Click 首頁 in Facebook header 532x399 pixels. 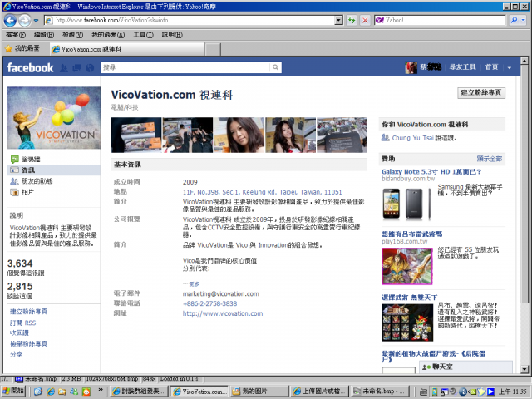[491, 67]
